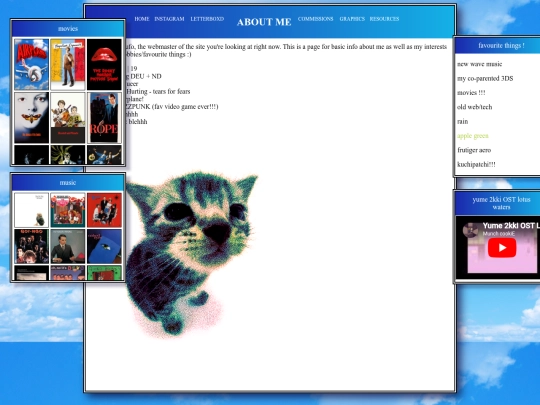540x405 pixels.
Task: Select the teal-bordered colorful album cover
Action: pyautogui.click(x=68, y=210)
